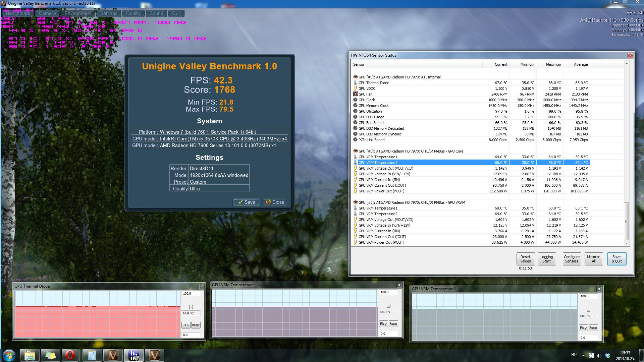Click the GPU VDDC lightning icon
Viewport: 644px width, 362px height.
355,88
